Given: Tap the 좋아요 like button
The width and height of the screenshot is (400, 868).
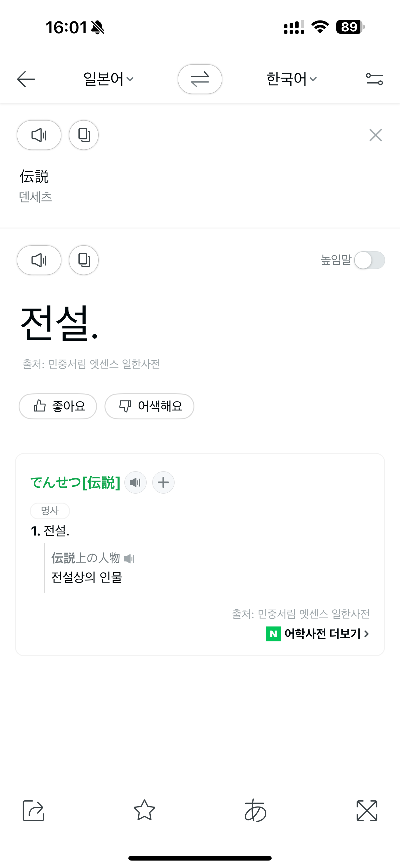Looking at the screenshot, I should [x=58, y=406].
